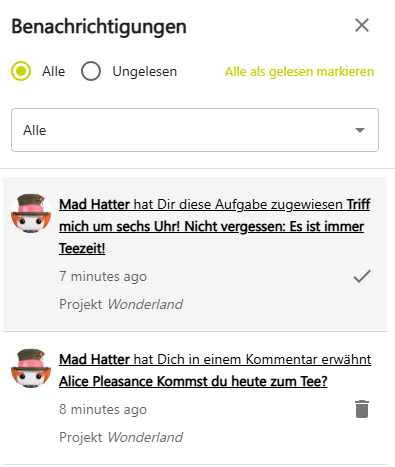Click Projekt Wonderland in the first notification

click(121, 304)
